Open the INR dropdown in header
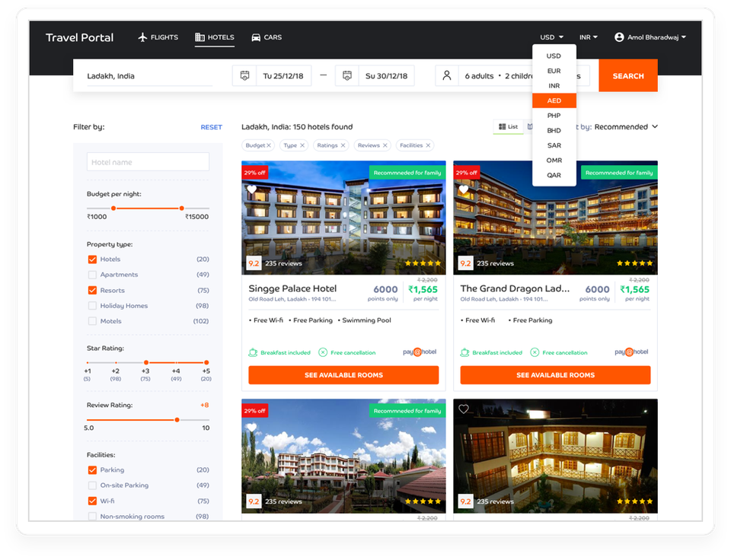 click(x=588, y=37)
